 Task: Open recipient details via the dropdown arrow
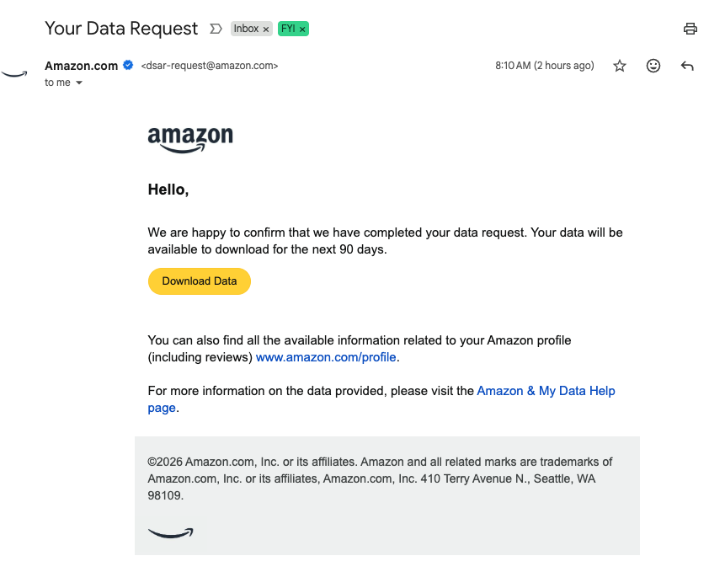tap(79, 83)
